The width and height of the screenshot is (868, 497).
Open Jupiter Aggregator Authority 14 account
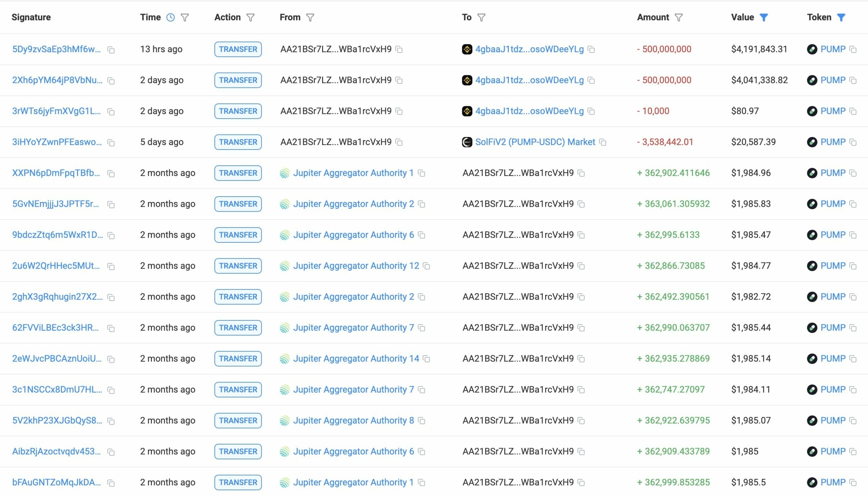point(356,358)
